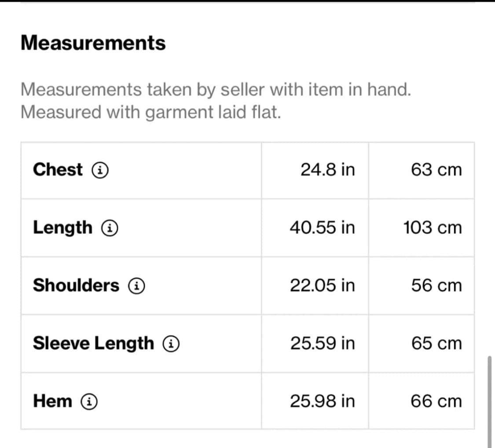
Task: Click the vertical scrollbar on the right
Action: tap(490, 400)
